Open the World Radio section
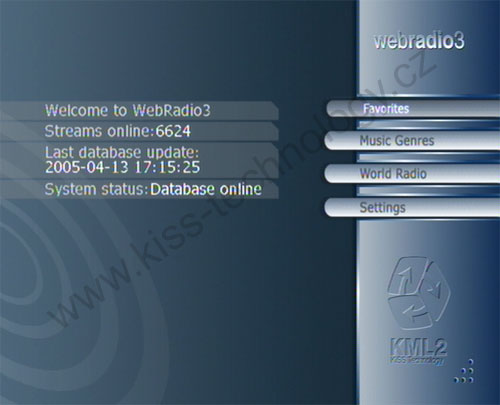The width and height of the screenshot is (500, 405). point(412,173)
